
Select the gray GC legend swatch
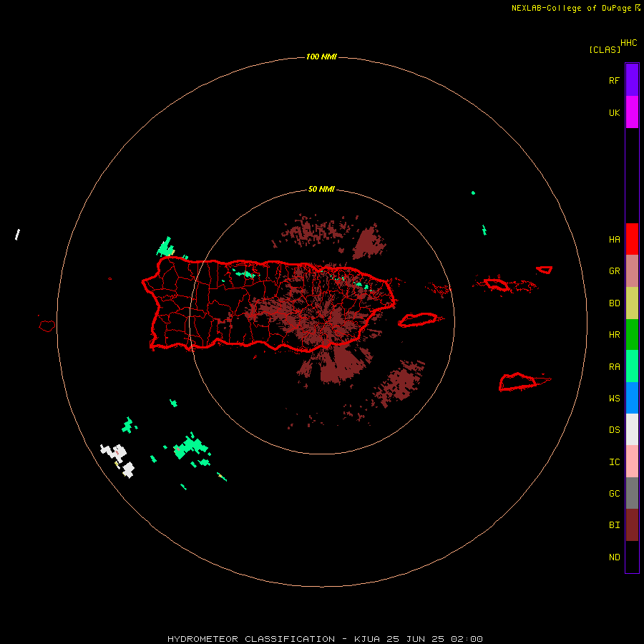pos(632,493)
